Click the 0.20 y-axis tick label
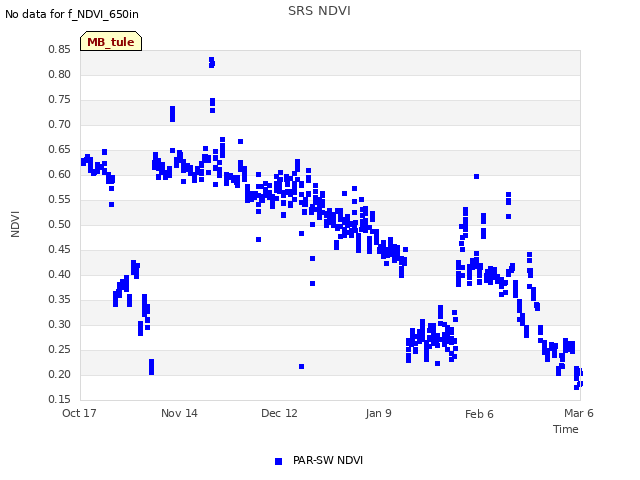640x480 pixels. pyautogui.click(x=59, y=374)
